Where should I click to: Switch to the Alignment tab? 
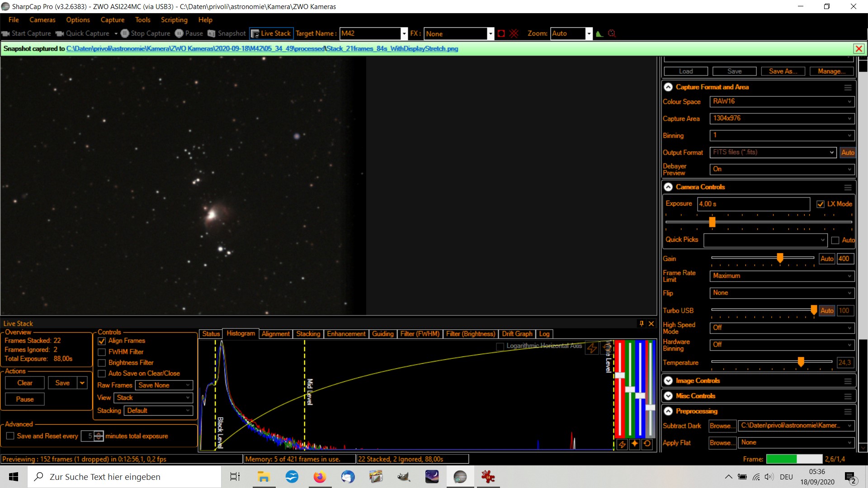coord(275,334)
